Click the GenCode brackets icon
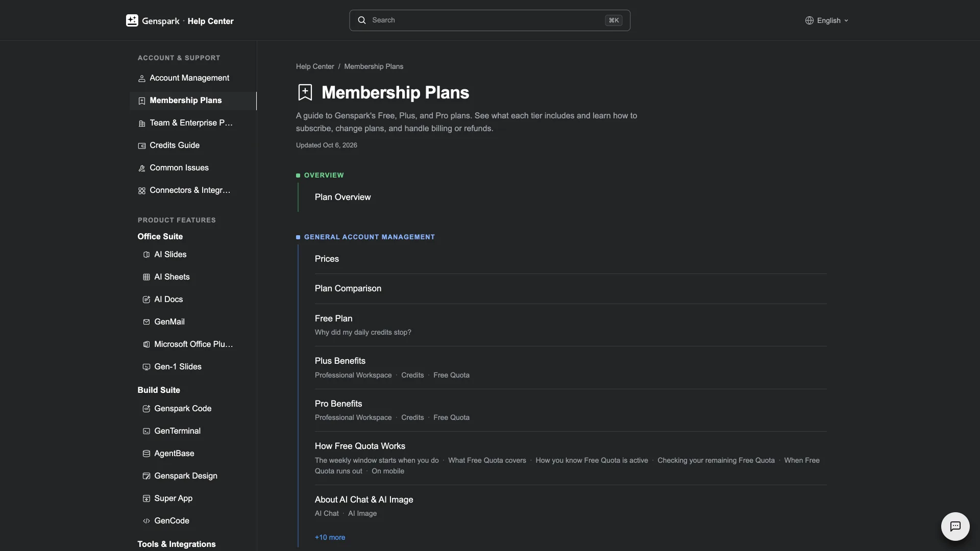980x551 pixels. click(146, 521)
